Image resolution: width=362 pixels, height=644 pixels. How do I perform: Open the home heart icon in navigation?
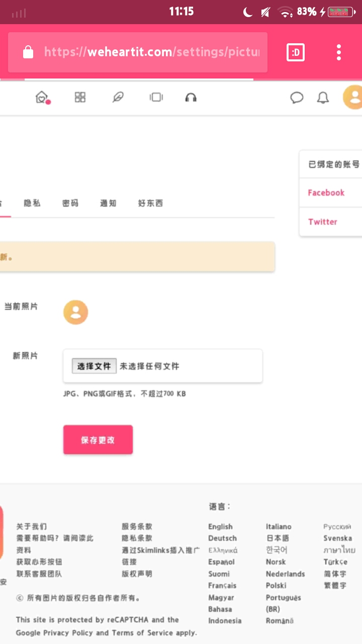[41, 97]
